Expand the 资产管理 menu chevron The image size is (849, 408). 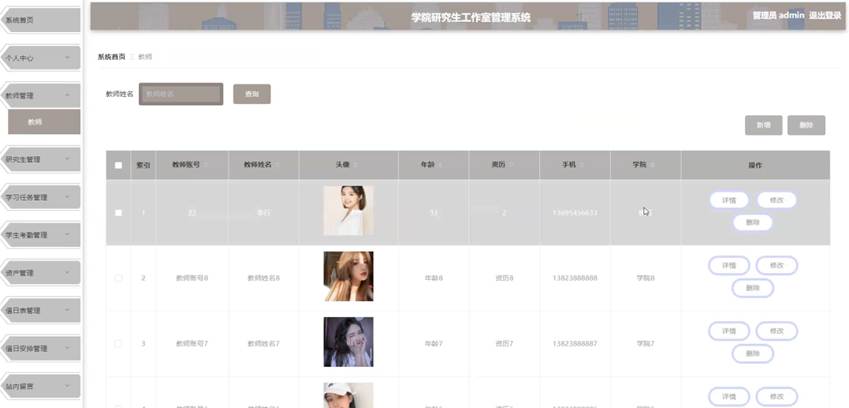coord(67,272)
